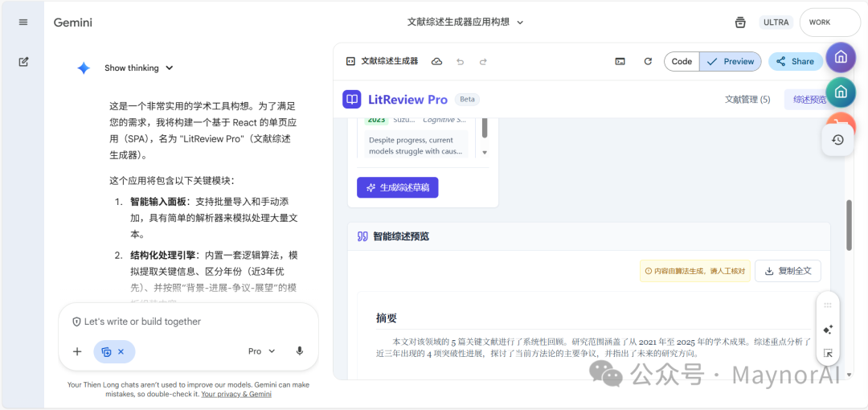Open the 'Your privacy & Gemini' link
This screenshot has width=868, height=410.
click(236, 395)
